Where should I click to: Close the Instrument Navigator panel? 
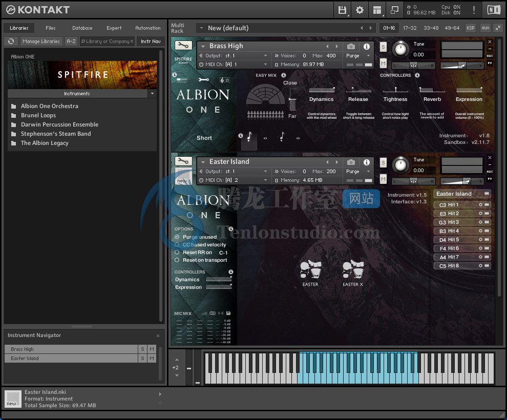pyautogui.click(x=158, y=335)
